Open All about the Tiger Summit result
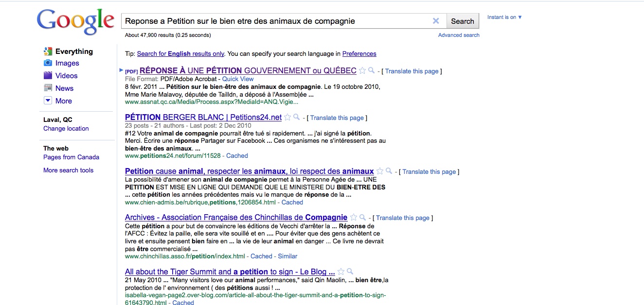The height and width of the screenshot is (305, 644). (x=230, y=271)
